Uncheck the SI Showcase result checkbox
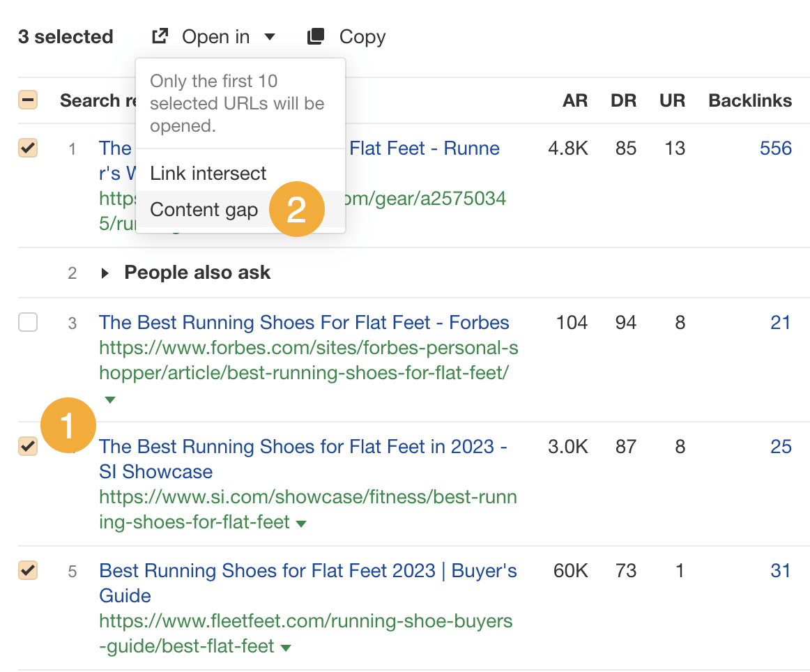810x672 pixels. [x=28, y=446]
